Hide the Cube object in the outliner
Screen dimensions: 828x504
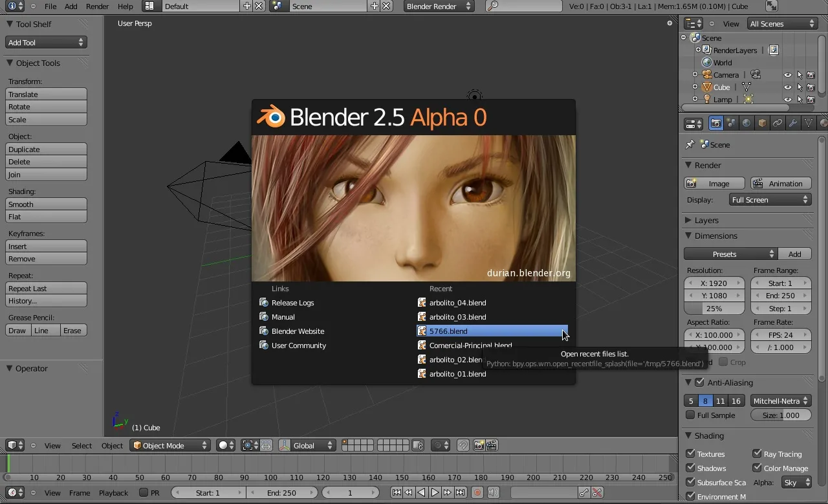pyautogui.click(x=788, y=87)
